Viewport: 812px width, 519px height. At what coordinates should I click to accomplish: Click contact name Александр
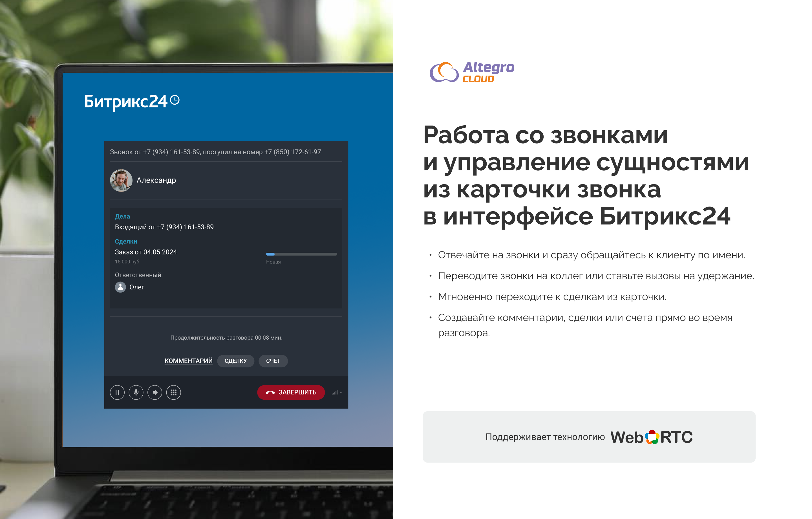(156, 181)
